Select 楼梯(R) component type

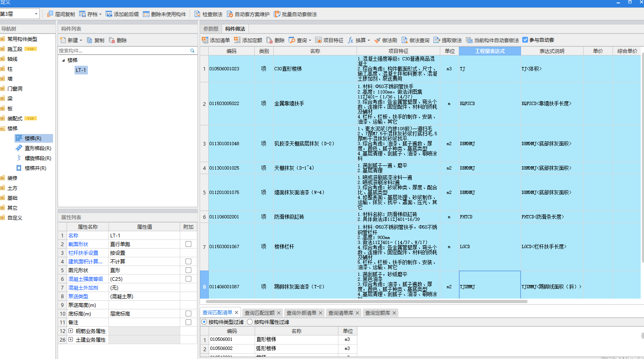(x=33, y=138)
